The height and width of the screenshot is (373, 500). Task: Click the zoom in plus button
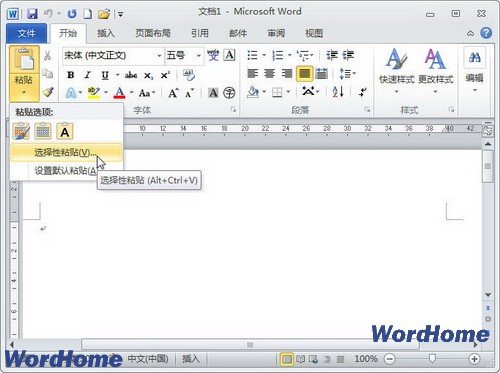pyautogui.click(x=474, y=359)
